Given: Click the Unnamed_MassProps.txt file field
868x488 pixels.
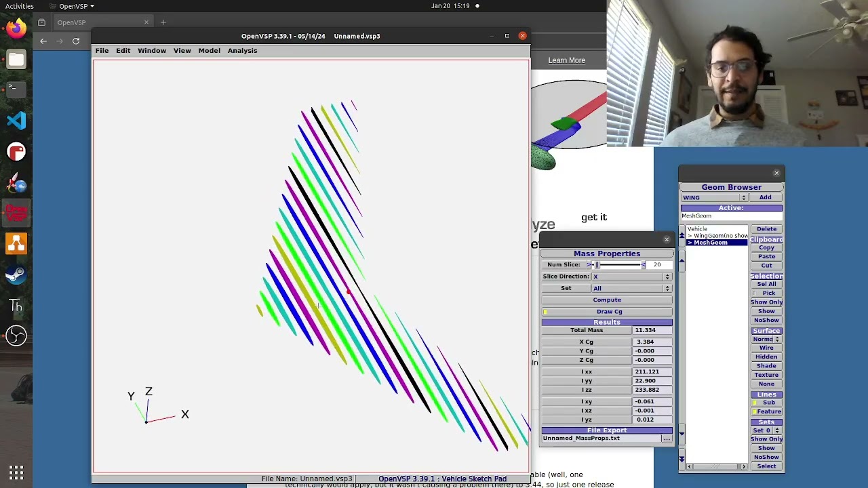Looking at the screenshot, I should tap(601, 439).
